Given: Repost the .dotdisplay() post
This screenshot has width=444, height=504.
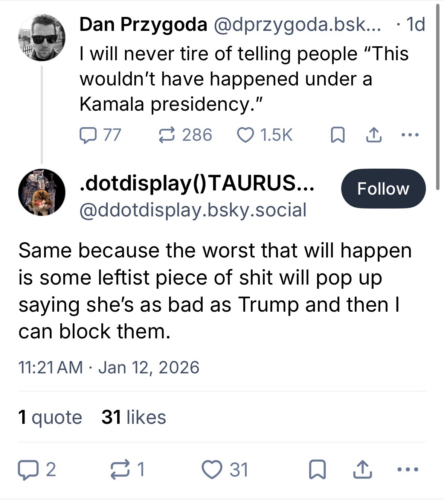Looking at the screenshot, I should 119,470.
